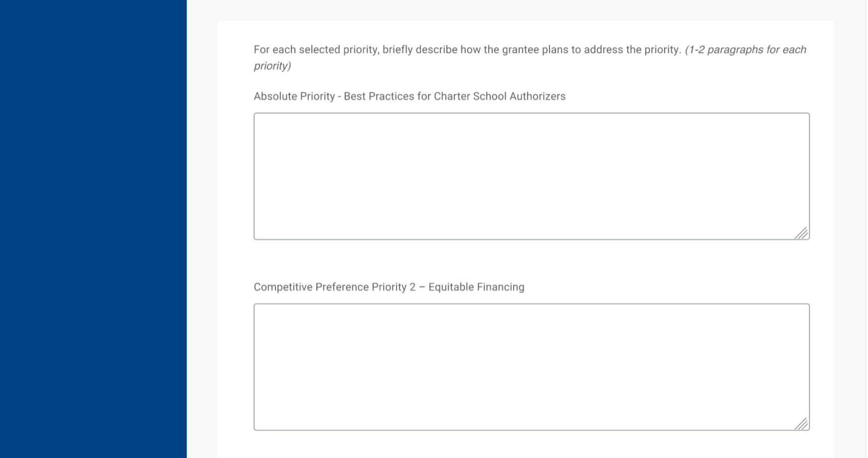Image resolution: width=868 pixels, height=458 pixels.
Task: Click the Equitable Financing box resize grip
Action: (x=801, y=424)
